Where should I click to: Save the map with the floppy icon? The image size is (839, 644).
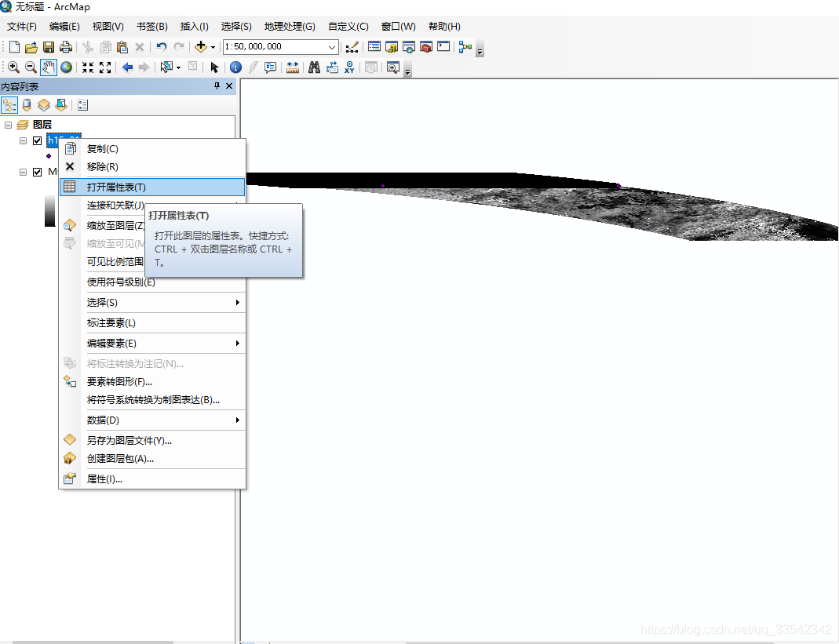point(49,47)
